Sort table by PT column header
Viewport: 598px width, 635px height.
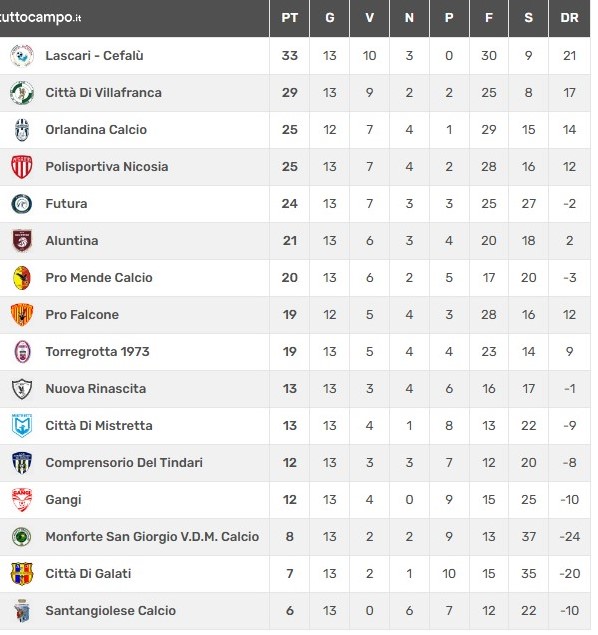[290, 18]
